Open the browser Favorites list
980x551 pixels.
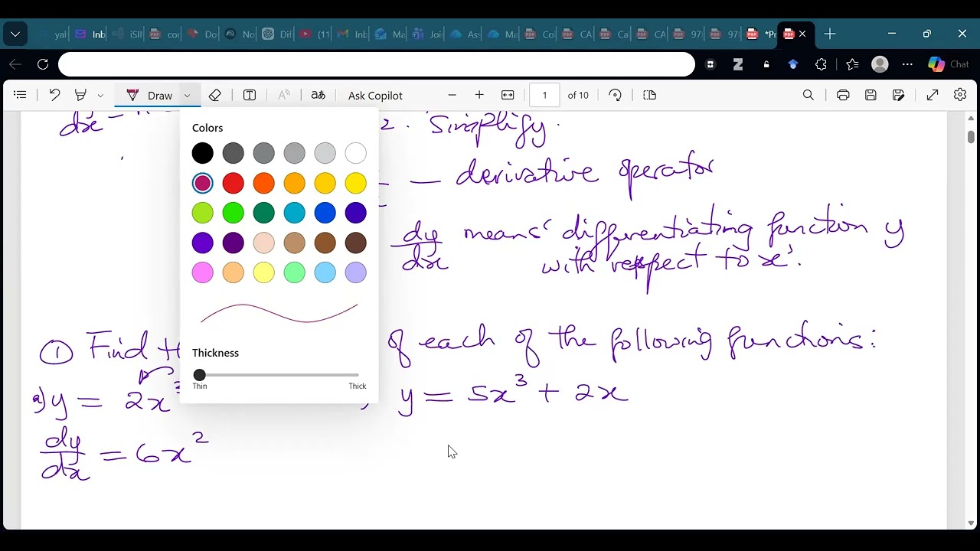coord(852,64)
